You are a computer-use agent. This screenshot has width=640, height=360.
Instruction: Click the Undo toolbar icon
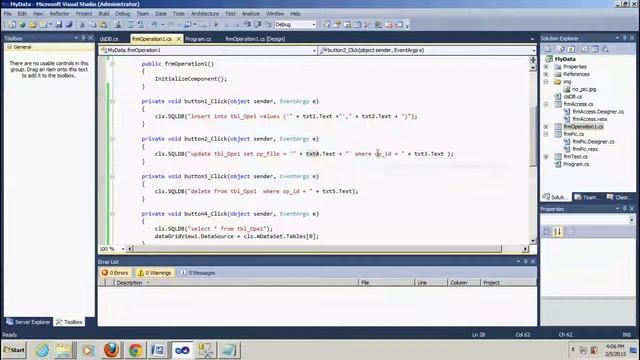[x=155, y=25]
